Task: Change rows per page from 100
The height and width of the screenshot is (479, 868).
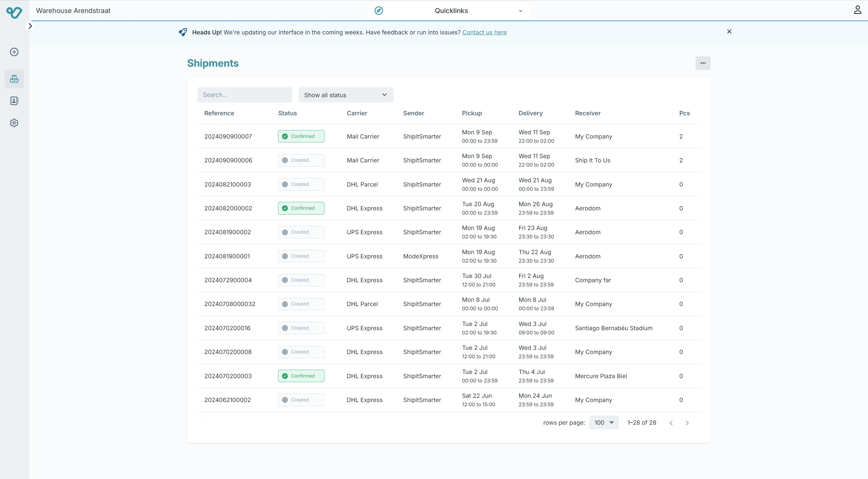Action: (x=604, y=423)
